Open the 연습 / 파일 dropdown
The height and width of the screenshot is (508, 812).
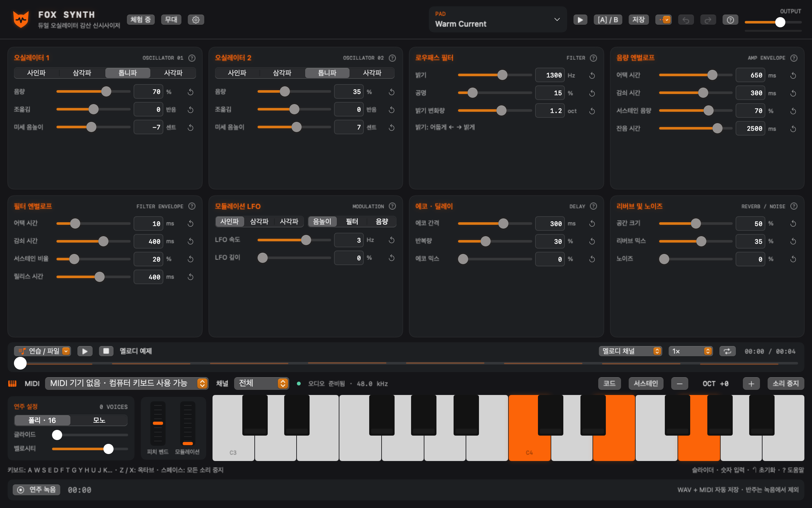42,351
